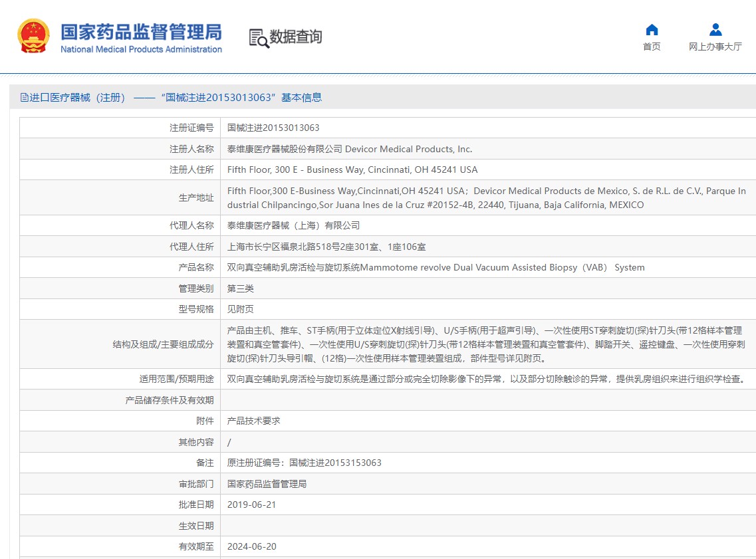756x559 pixels.
Task: Click the 生效日期 row label
Action: pos(195,526)
